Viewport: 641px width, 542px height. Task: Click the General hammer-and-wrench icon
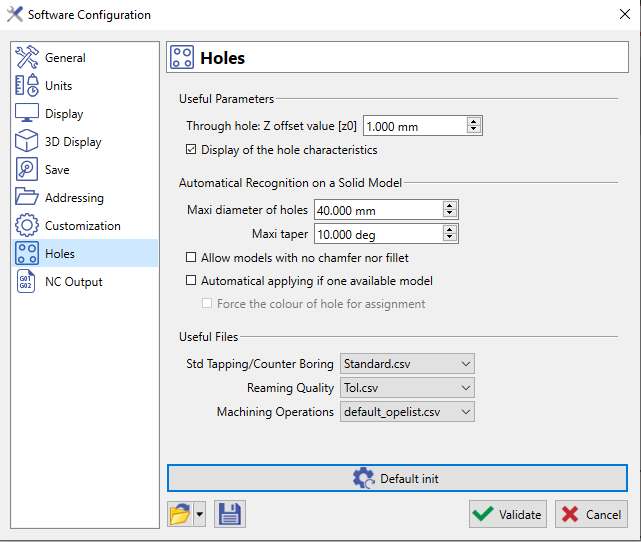pyautogui.click(x=27, y=58)
